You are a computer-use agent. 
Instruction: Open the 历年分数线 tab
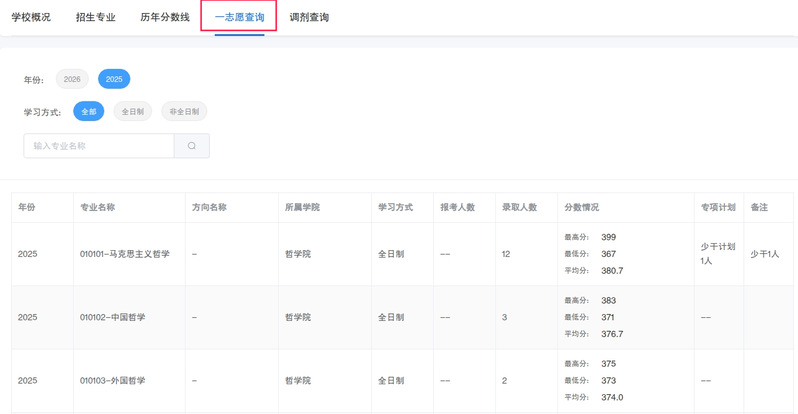coord(164,17)
